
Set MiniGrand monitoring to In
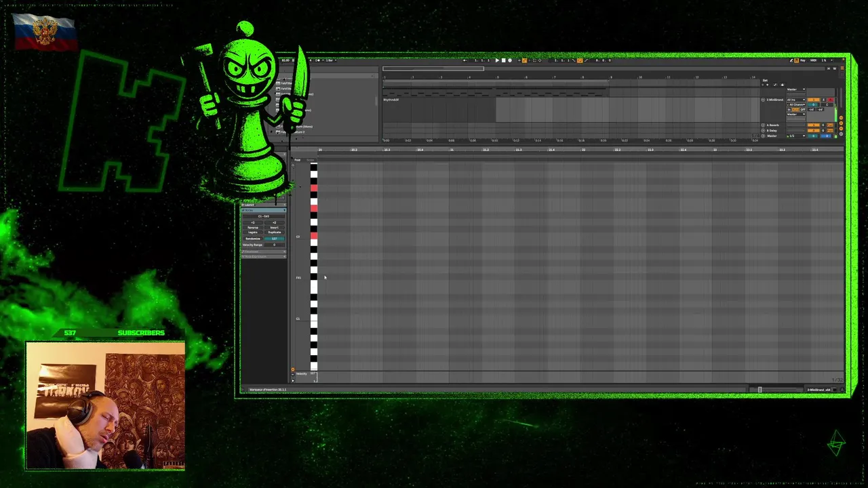[789, 110]
